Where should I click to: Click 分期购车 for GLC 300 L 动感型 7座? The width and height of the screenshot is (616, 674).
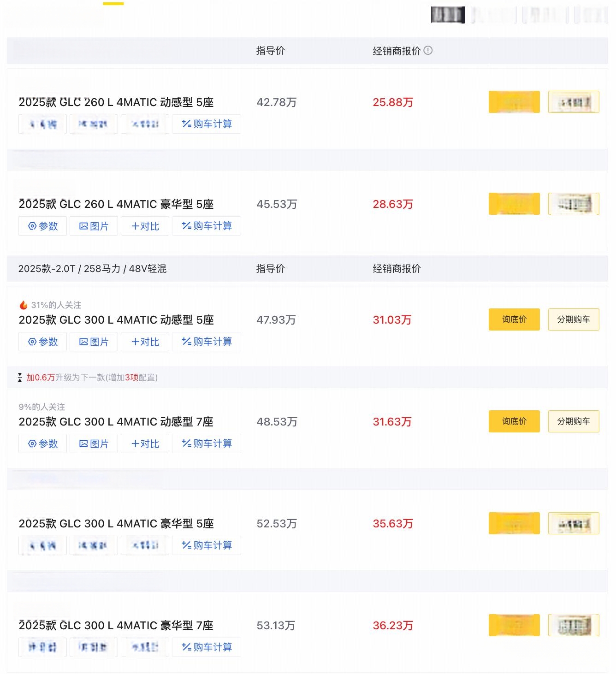coord(574,421)
